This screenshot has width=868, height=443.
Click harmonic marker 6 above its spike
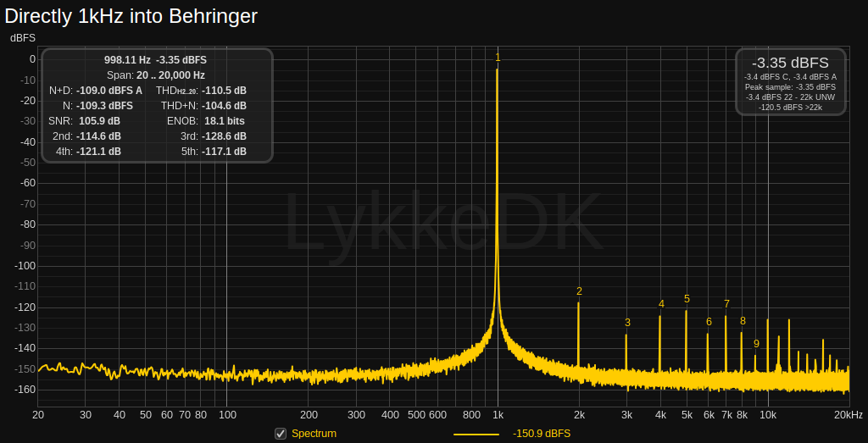click(709, 322)
